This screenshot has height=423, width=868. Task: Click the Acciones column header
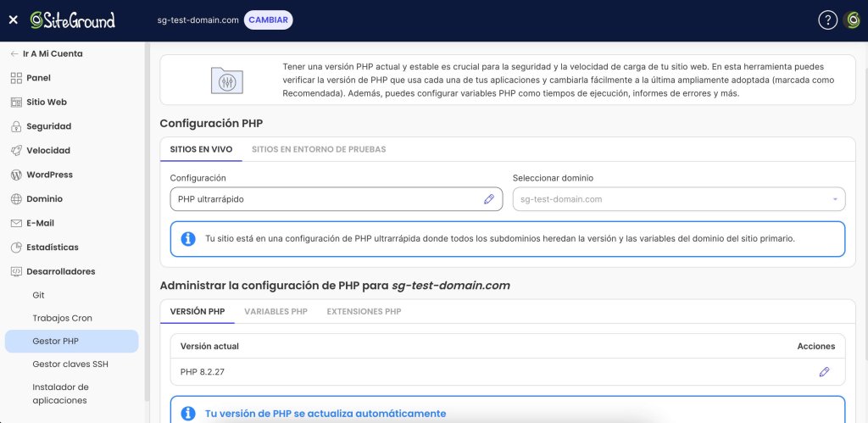point(816,346)
